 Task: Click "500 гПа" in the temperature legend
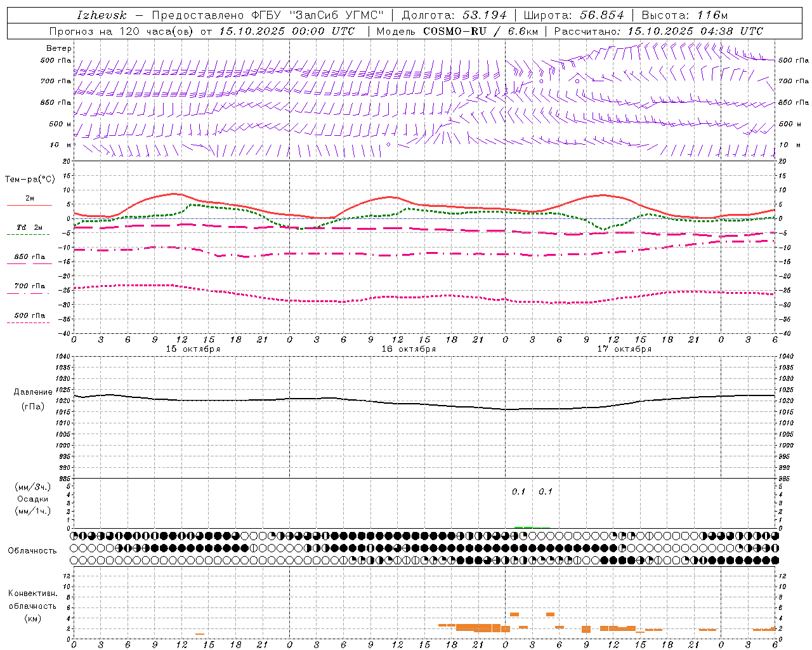pyautogui.click(x=29, y=315)
